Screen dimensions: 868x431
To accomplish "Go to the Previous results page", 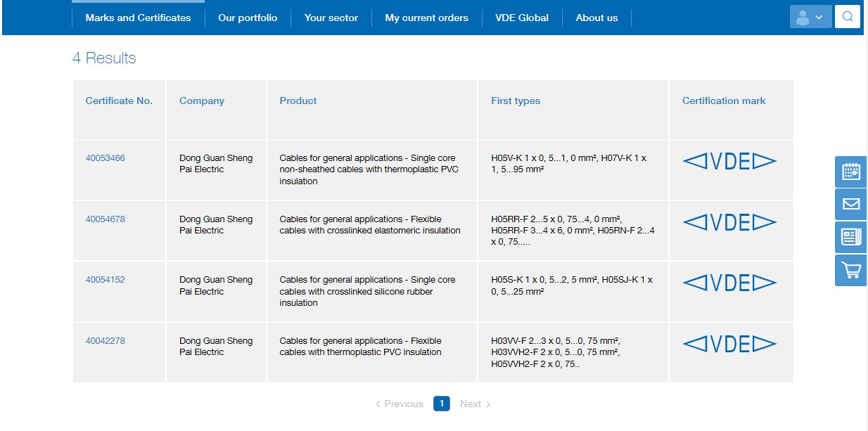I will (x=400, y=404).
